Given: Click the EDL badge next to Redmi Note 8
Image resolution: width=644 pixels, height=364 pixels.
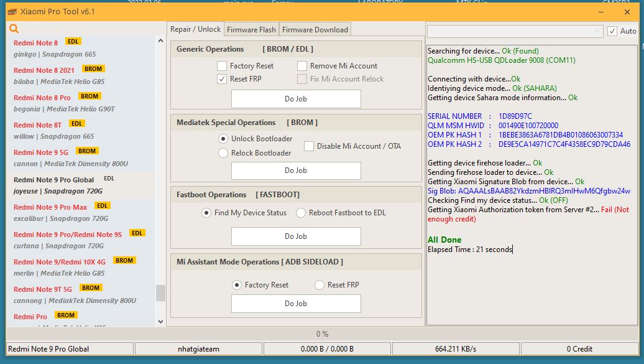Looking at the screenshot, I should pos(73,42).
